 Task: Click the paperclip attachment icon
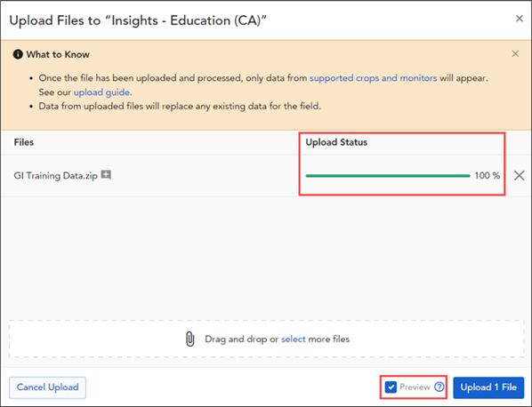pyautogui.click(x=190, y=339)
